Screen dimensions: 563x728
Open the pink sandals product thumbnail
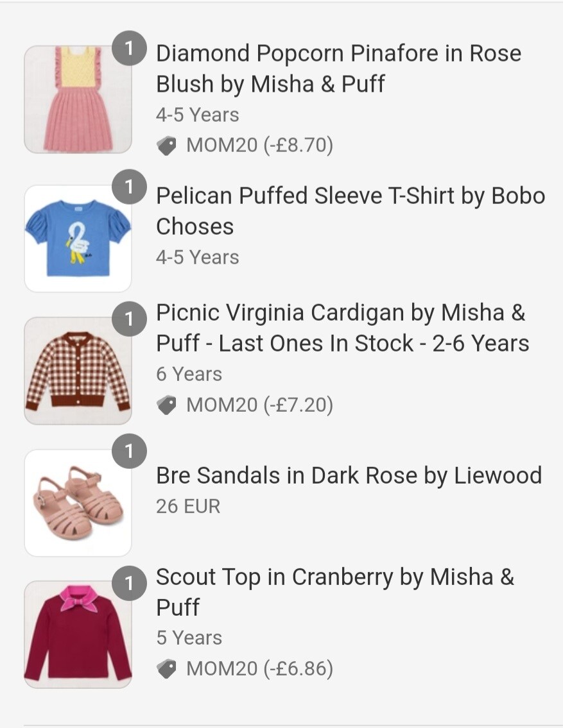[x=78, y=503]
